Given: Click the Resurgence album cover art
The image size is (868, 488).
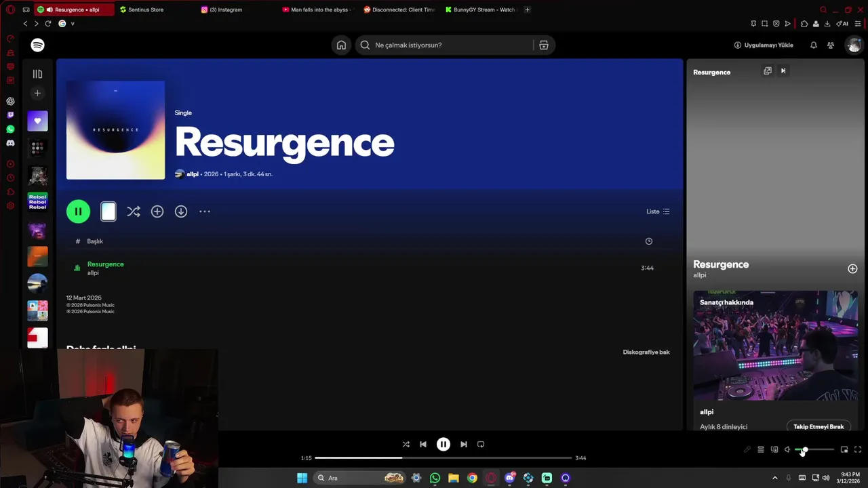Looking at the screenshot, I should click(115, 130).
